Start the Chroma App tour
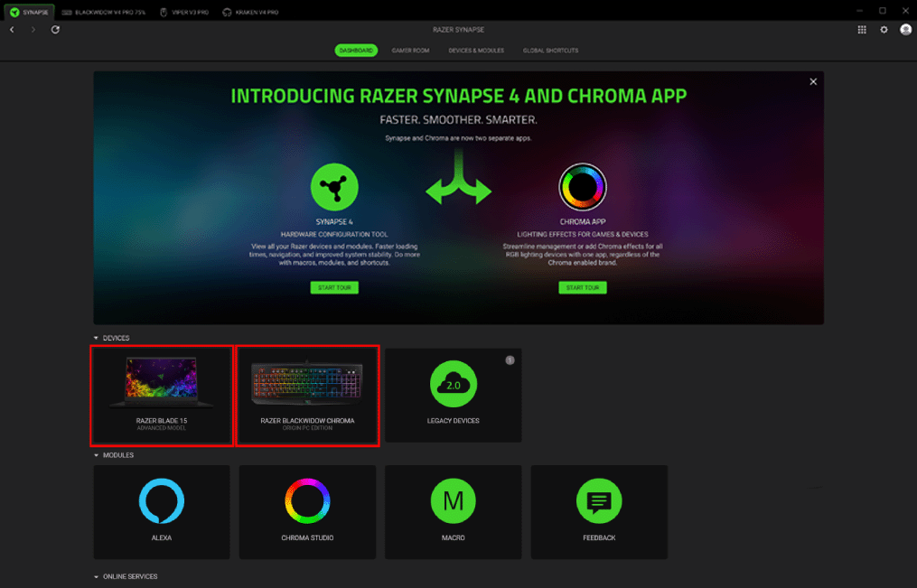 click(x=583, y=287)
